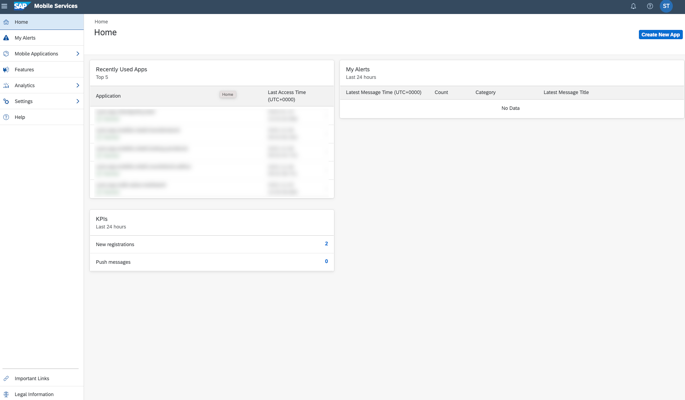Screen dimensions: 685x400
Task: Open Settings in the sidebar
Action: 42,101
